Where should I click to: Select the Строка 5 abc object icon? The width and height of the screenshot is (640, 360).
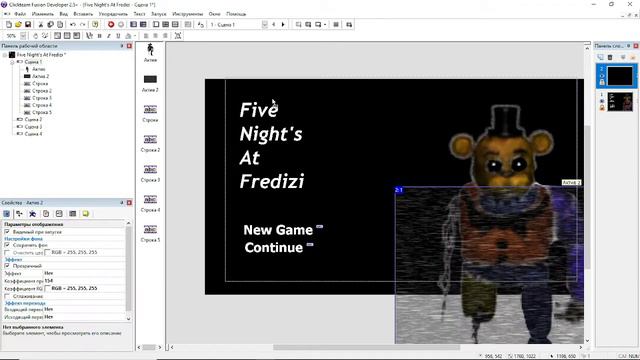click(150, 229)
